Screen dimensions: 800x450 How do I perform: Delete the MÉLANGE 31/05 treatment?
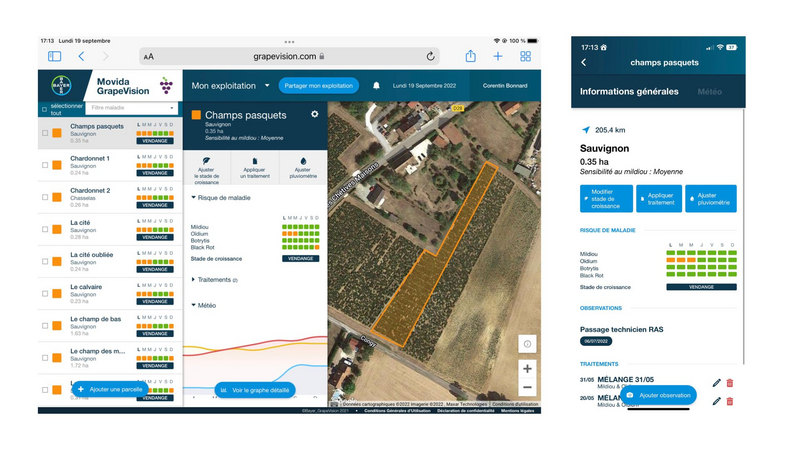(730, 383)
